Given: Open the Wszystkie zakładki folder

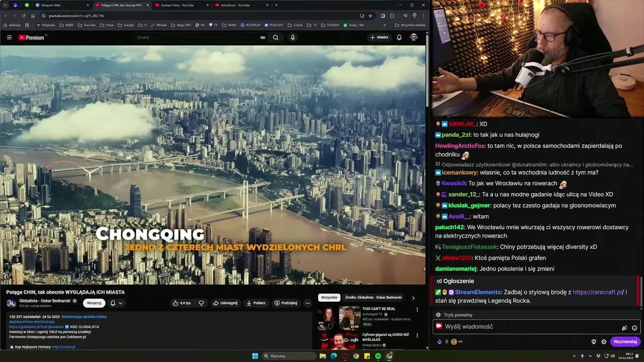Looking at the screenshot, I should tap(410, 25).
